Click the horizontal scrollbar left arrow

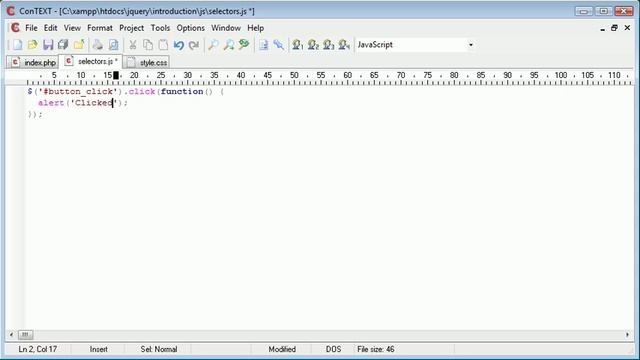(11, 335)
